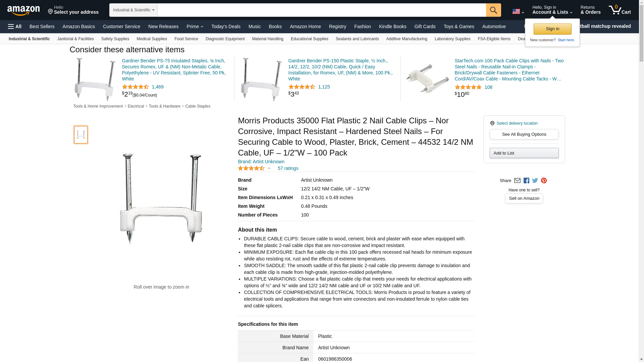Screen dimensions: 644x362
Task: Click the Add to List button
Action: 524,153
